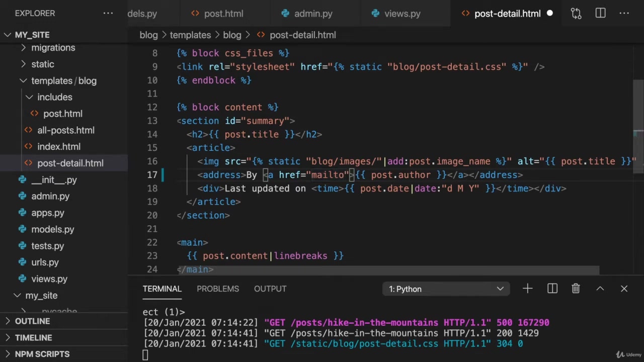Click the Explorer more actions ellipsis
The width and height of the screenshot is (644, 362).
tap(108, 14)
